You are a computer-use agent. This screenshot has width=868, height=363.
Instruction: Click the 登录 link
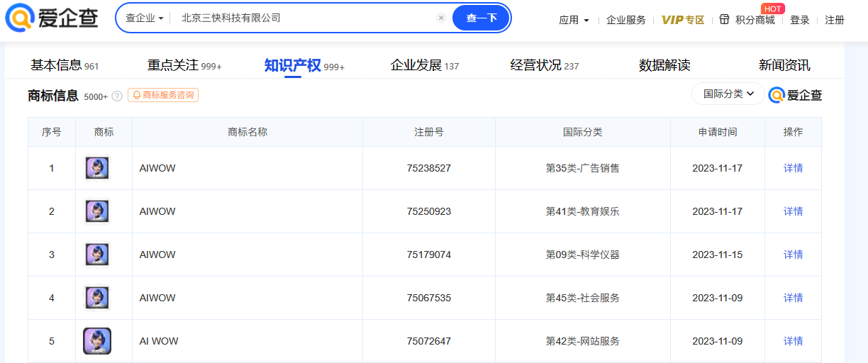click(x=800, y=20)
